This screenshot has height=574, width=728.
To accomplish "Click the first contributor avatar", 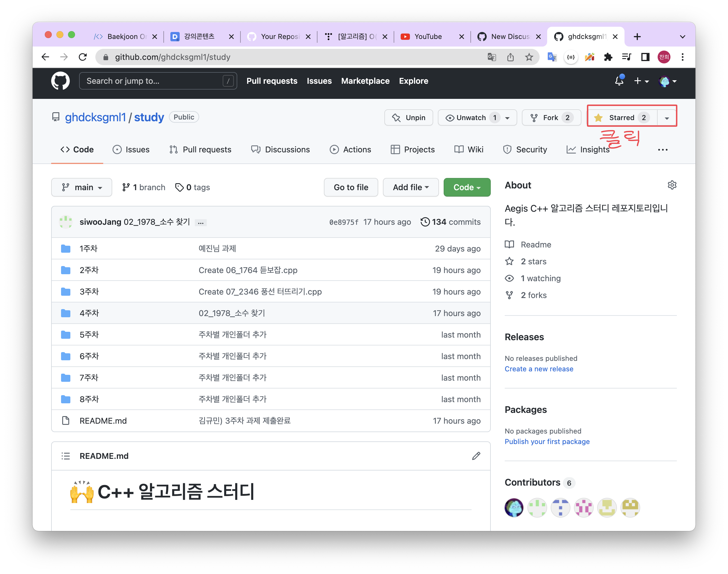I will [514, 507].
